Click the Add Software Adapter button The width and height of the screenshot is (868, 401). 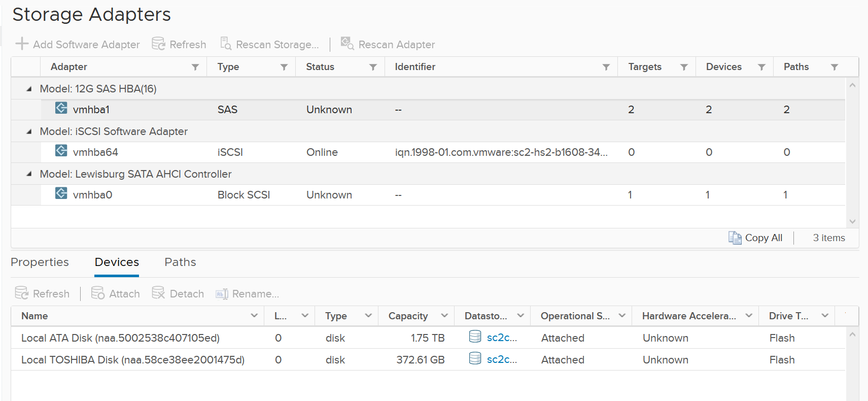coord(78,44)
